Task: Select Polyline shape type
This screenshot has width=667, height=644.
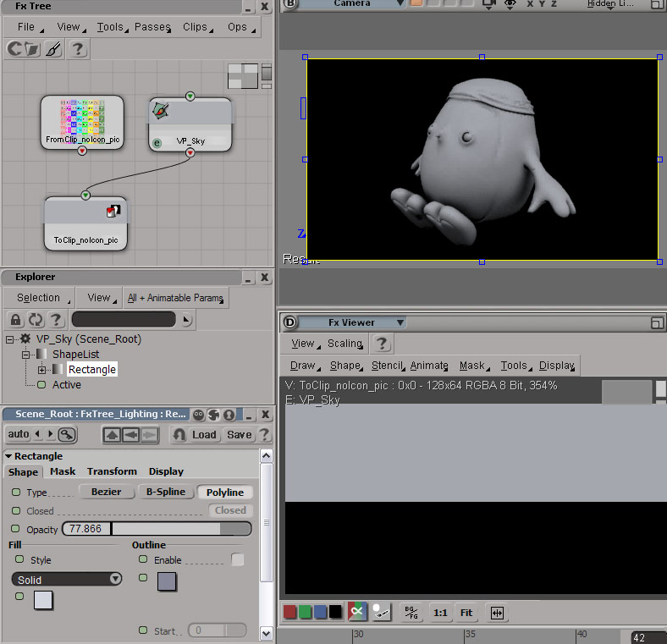Action: point(225,493)
